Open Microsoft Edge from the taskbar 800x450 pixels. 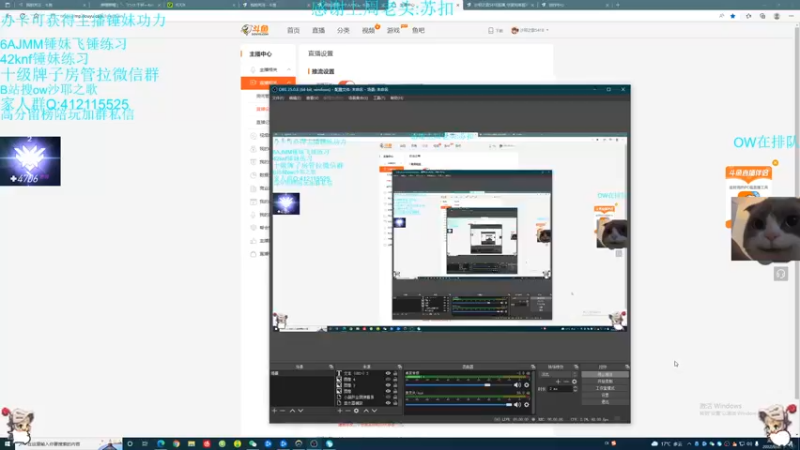tap(161, 444)
